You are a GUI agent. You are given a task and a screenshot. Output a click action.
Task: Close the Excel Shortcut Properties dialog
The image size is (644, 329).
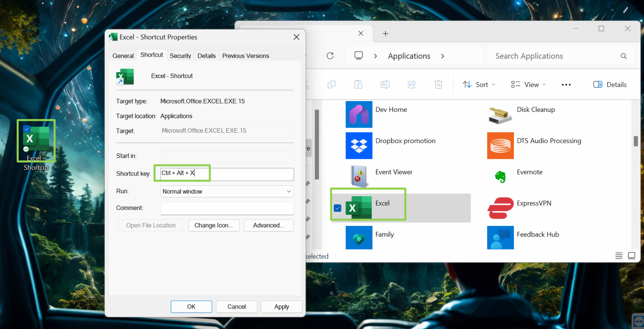click(296, 37)
